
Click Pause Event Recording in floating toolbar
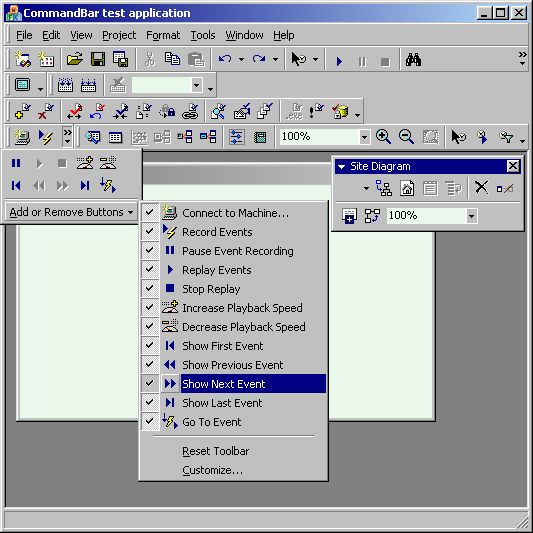coord(16,164)
